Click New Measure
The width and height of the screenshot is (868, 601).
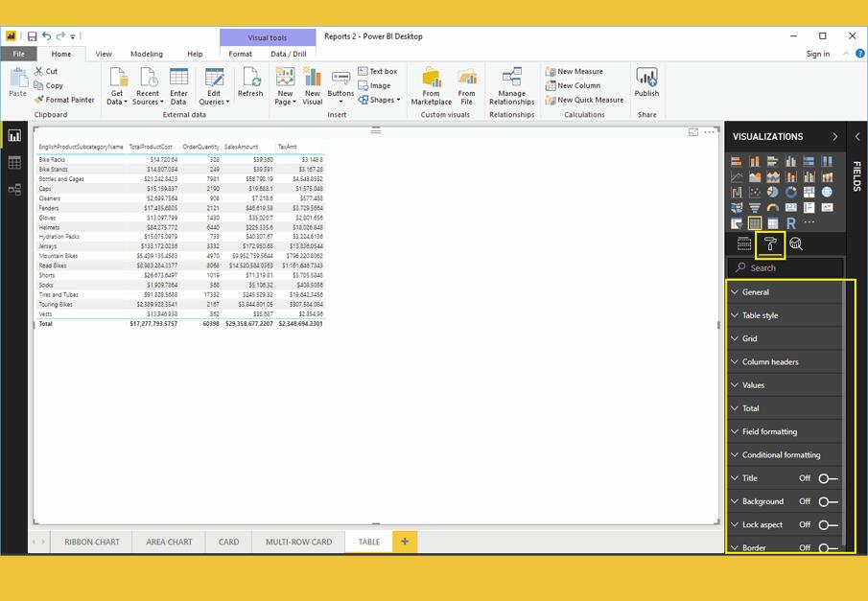click(575, 71)
